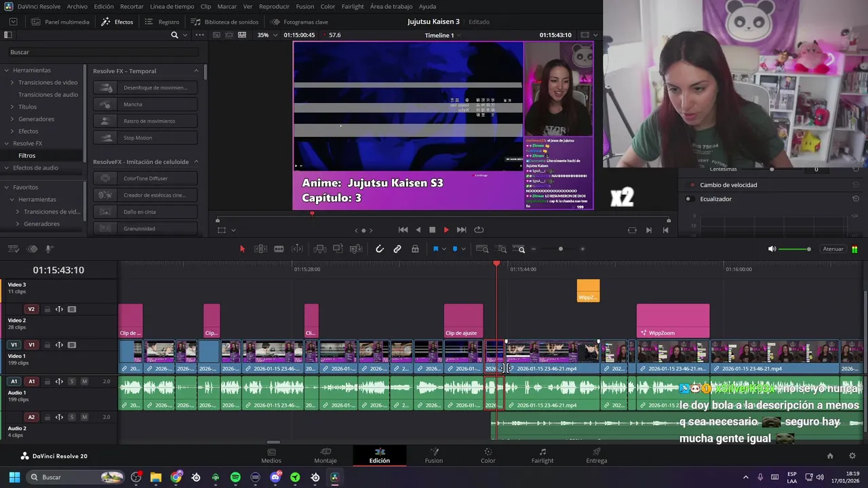Adjust the timeline zoom slider
The image size is (868, 488).
(x=560, y=249)
